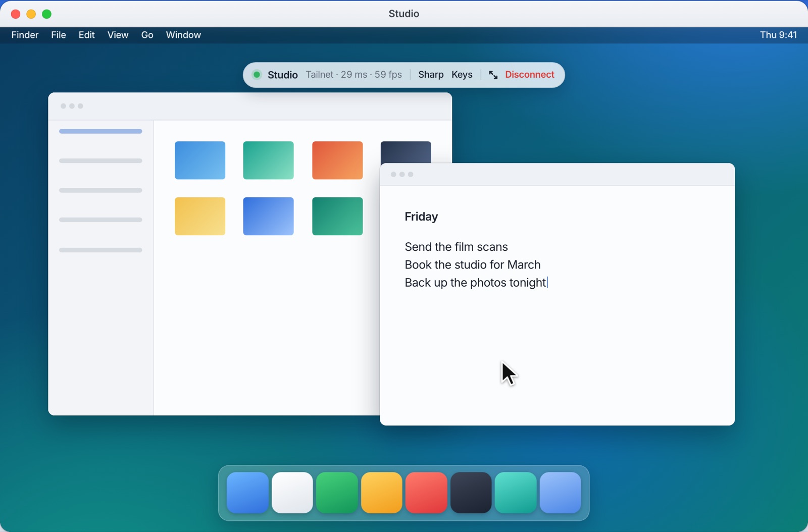Viewport: 808px width, 532px height.
Task: Open the View menu
Action: (x=118, y=35)
